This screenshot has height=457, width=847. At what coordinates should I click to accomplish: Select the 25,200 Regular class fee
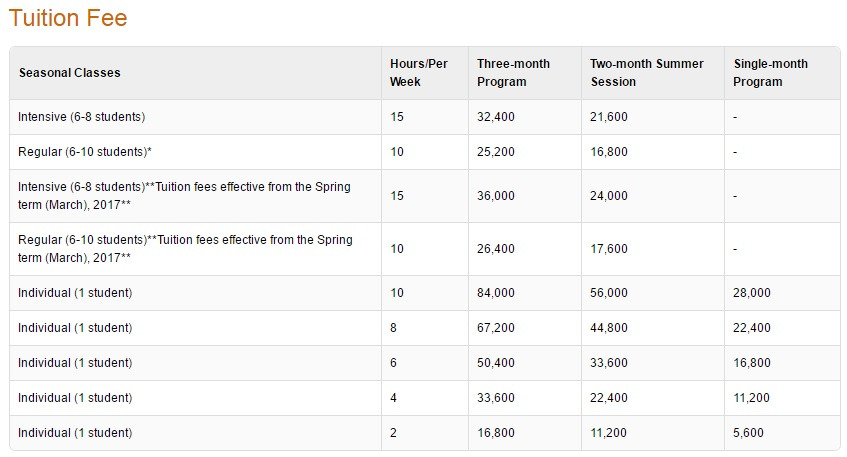point(496,152)
